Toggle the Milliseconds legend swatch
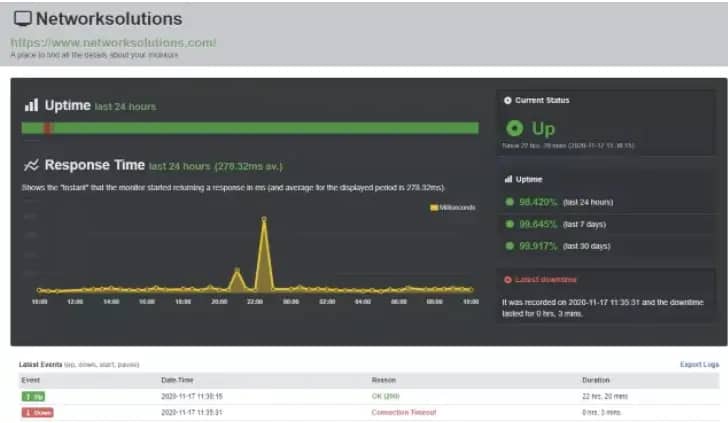Image resolution: width=728 pixels, height=423 pixels. [434, 208]
